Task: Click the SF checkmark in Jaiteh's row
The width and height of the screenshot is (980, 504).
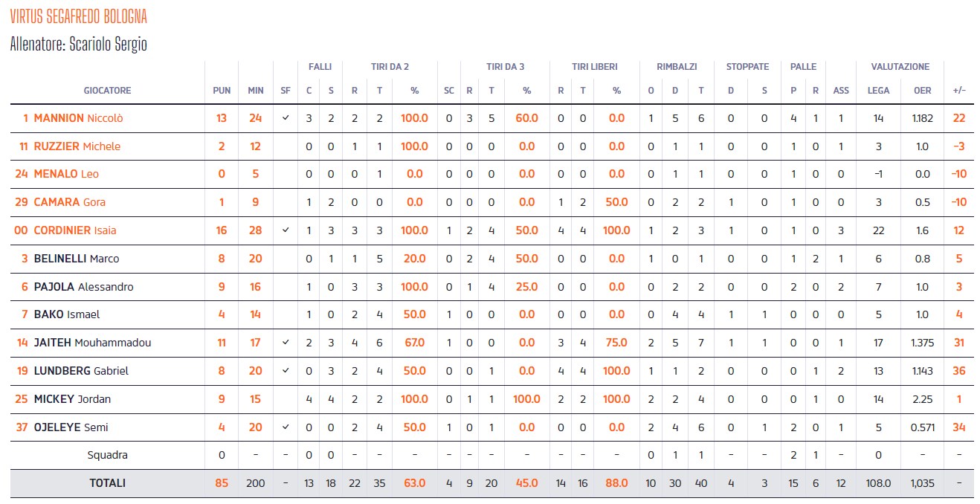Action: coord(286,343)
